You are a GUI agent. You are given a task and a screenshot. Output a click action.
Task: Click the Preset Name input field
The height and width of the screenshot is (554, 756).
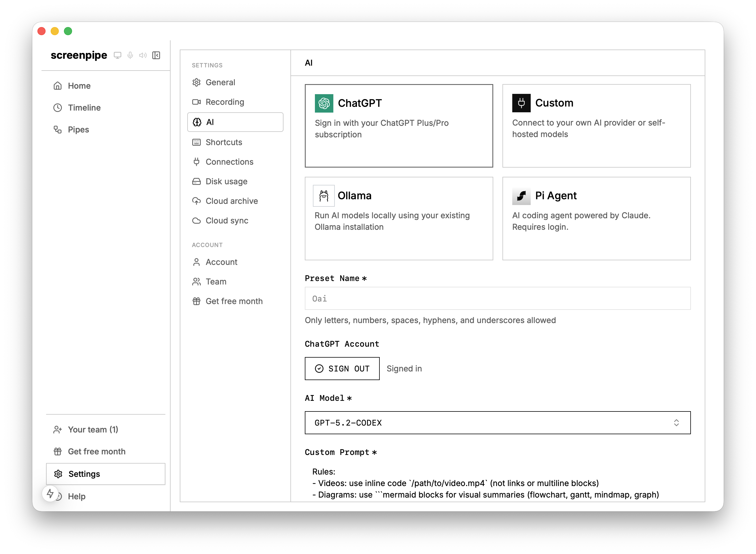497,299
